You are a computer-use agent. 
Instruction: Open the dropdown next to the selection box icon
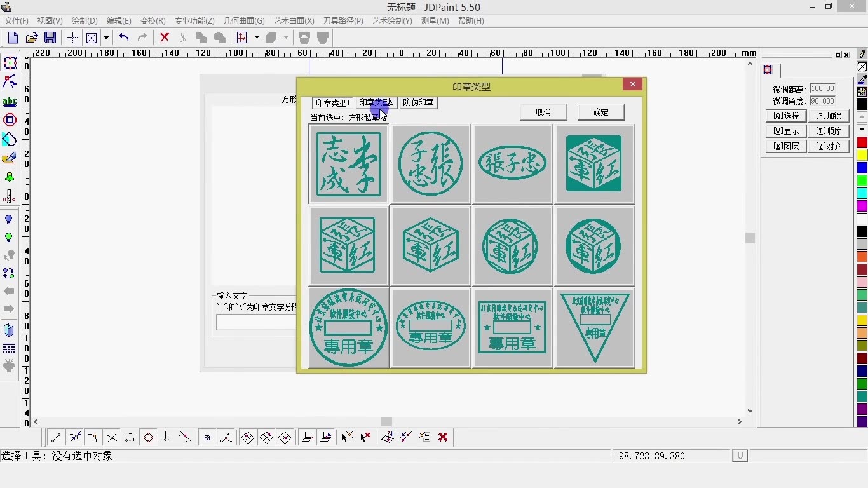tap(107, 37)
